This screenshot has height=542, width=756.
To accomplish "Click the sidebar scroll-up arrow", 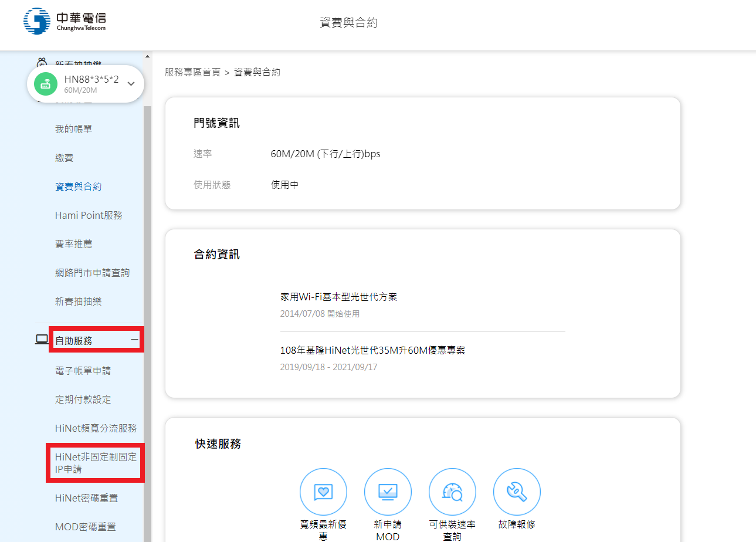I will (147, 56).
